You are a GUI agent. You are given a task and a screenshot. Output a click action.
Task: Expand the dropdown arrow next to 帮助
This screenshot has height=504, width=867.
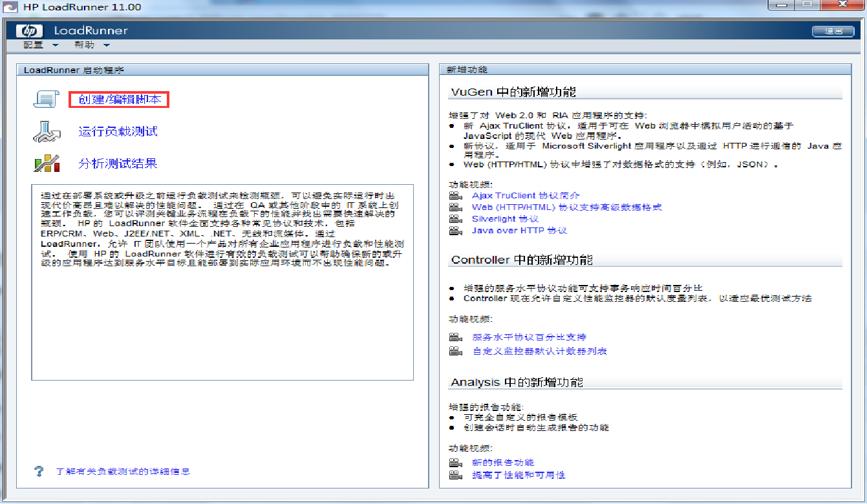[106, 45]
